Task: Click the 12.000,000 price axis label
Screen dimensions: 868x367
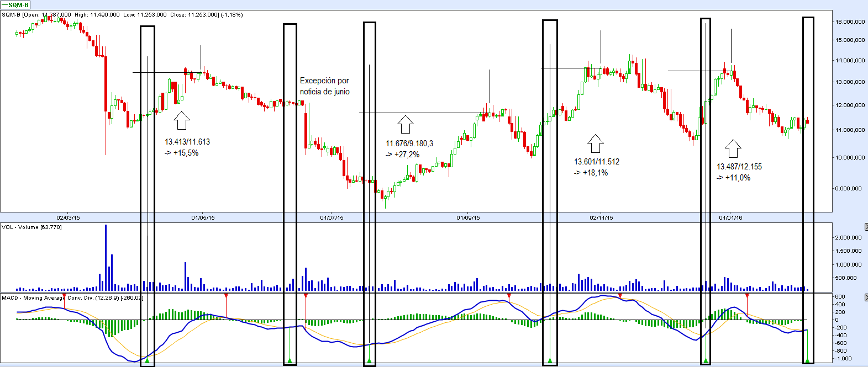Action: [x=850, y=105]
